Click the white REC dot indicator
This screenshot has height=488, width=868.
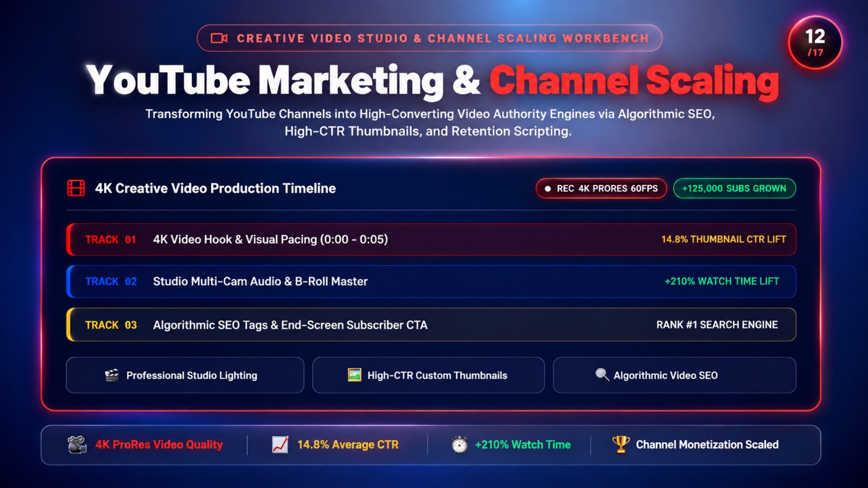tap(548, 189)
